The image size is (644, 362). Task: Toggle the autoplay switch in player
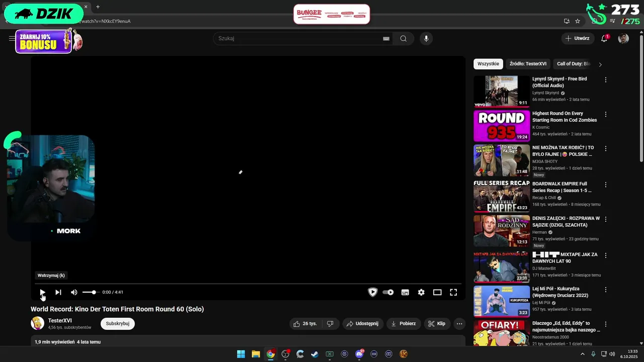coord(388,292)
